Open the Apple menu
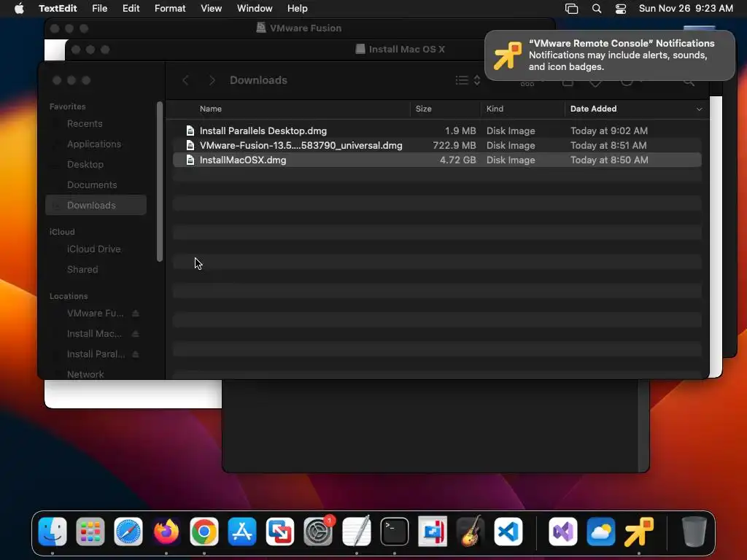 [x=19, y=9]
